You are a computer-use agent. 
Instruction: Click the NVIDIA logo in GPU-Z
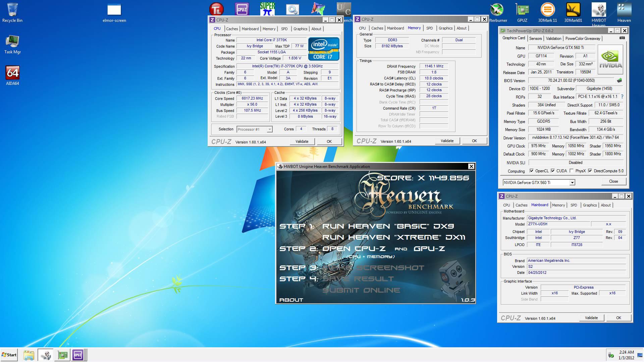[x=610, y=60]
